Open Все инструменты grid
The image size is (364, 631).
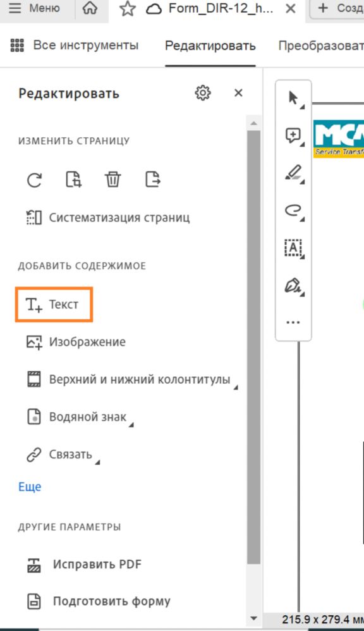click(x=74, y=45)
